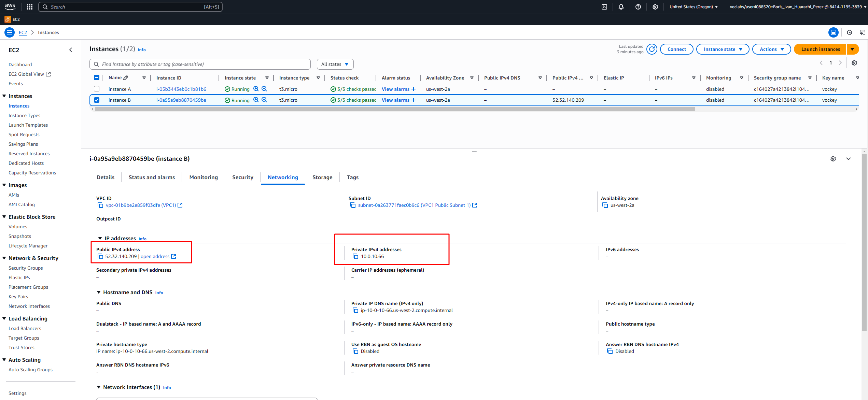Open detail panel settings gear
Screen dimensions: 868x400
tap(833, 159)
